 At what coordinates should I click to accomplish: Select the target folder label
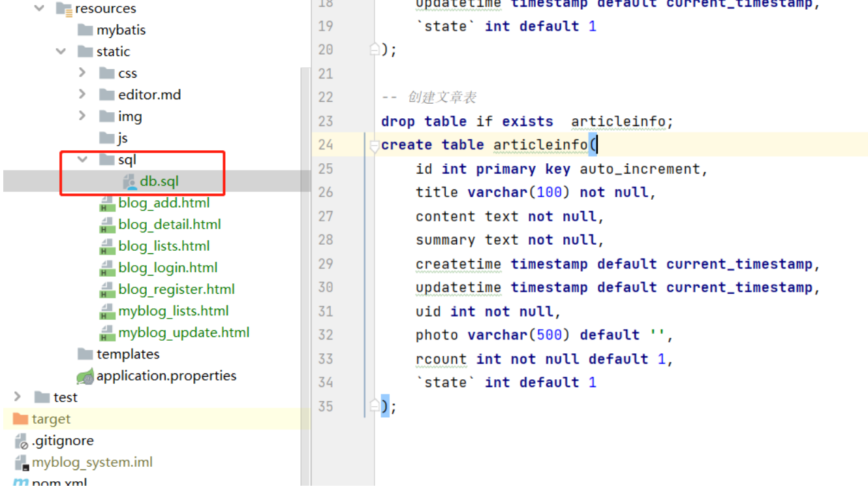pos(51,418)
